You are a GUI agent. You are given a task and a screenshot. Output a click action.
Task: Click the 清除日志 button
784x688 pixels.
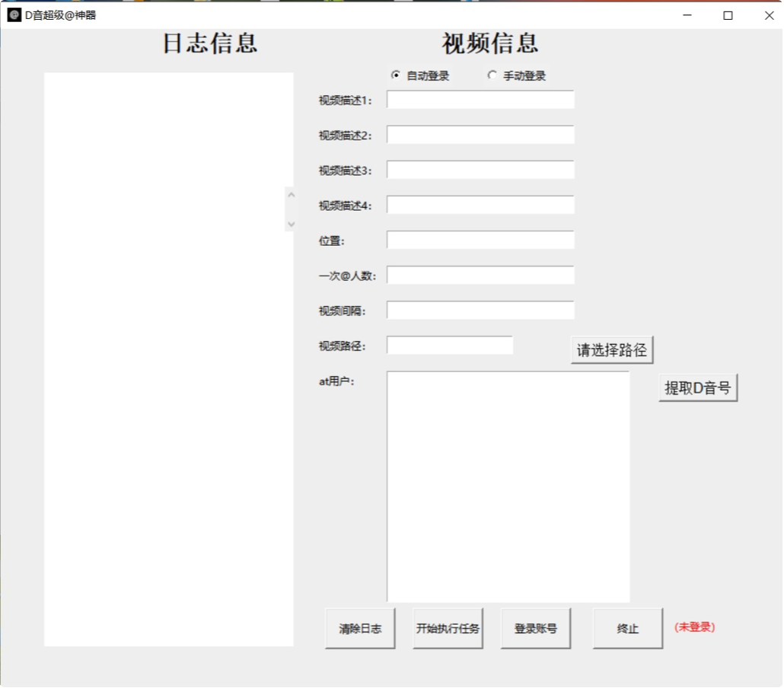coord(360,628)
